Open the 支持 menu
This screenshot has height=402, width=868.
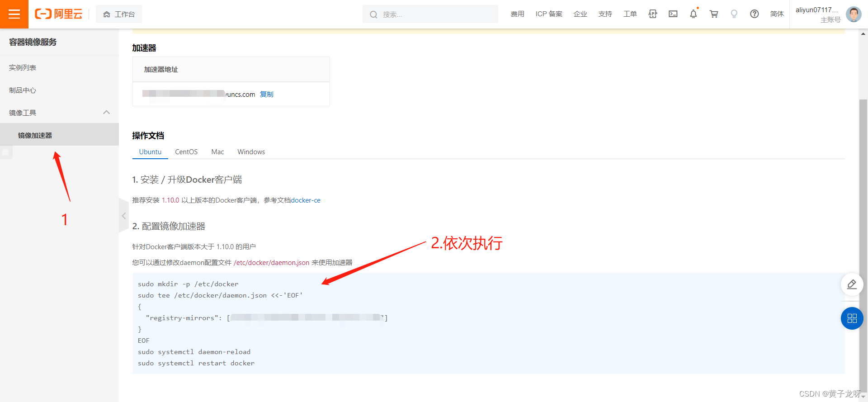(605, 14)
